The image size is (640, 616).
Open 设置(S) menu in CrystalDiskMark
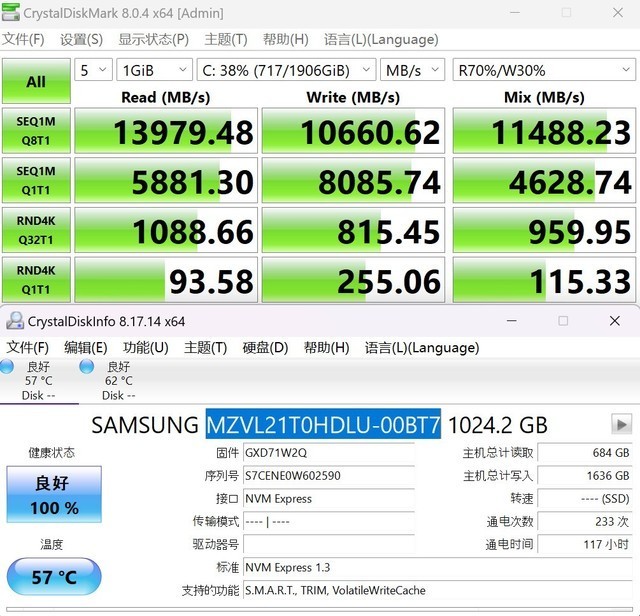tap(81, 40)
